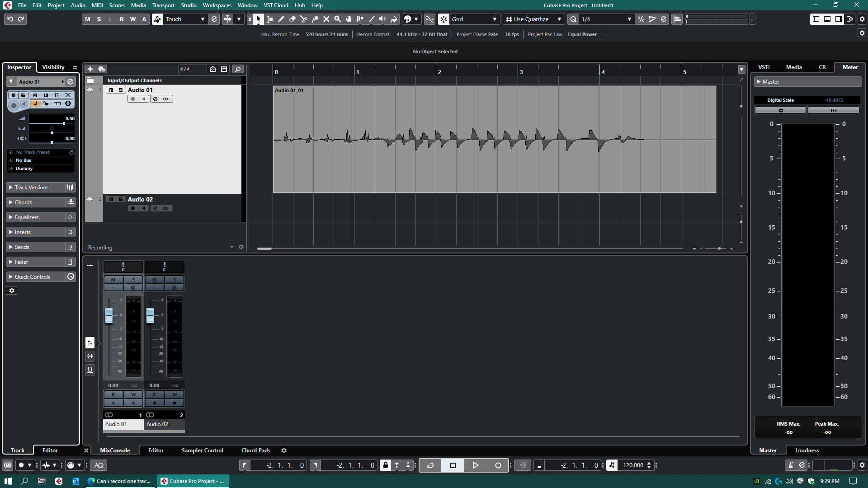Expand the Equalizers inspector section
The height and width of the screenshot is (488, 868).
point(27,217)
